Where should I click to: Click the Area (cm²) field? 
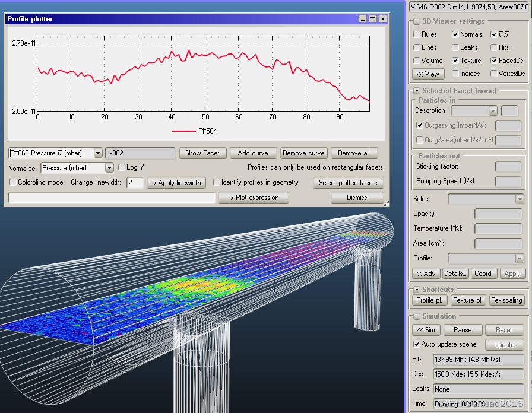(498, 244)
